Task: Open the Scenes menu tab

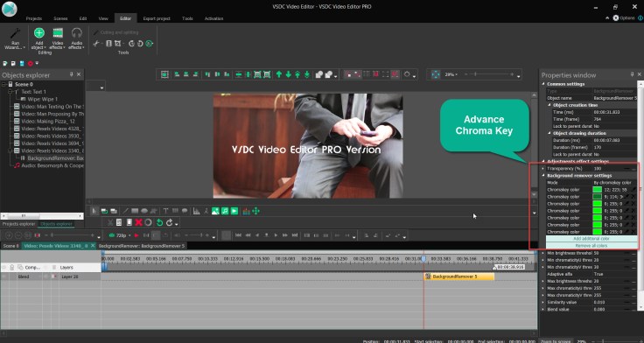Action: [60, 18]
